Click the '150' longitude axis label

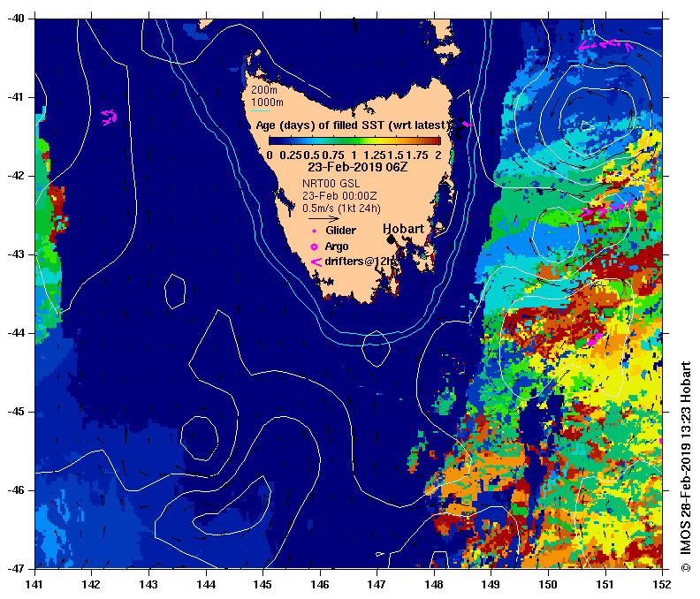[548, 584]
